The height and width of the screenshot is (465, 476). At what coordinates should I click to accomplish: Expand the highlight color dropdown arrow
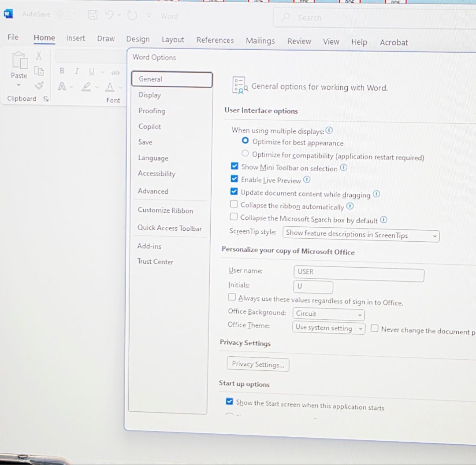click(97, 87)
